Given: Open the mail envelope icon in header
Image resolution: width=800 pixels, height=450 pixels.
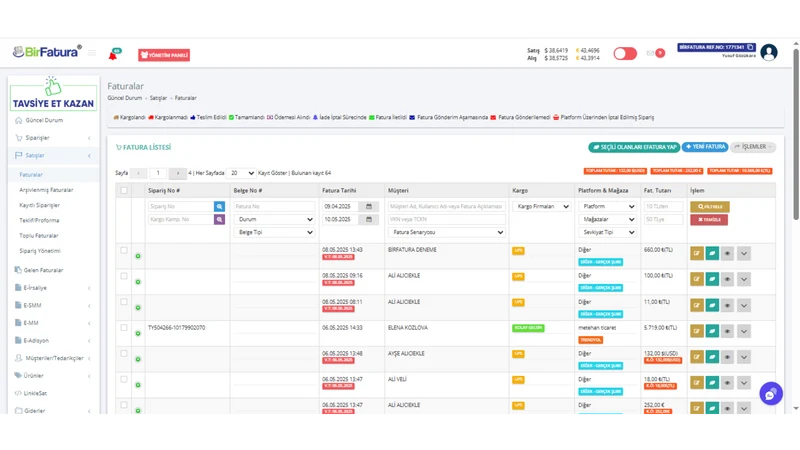Looking at the screenshot, I should click(650, 53).
